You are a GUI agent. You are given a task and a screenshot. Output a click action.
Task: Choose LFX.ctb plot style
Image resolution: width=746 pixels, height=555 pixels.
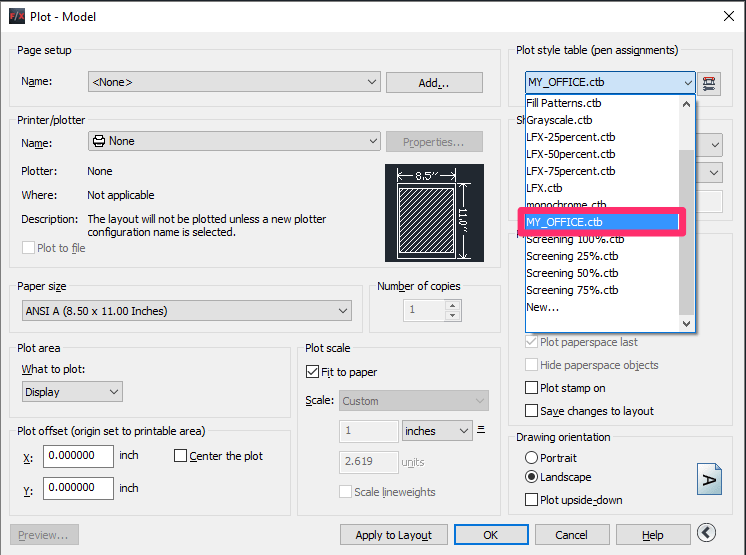click(x=602, y=188)
